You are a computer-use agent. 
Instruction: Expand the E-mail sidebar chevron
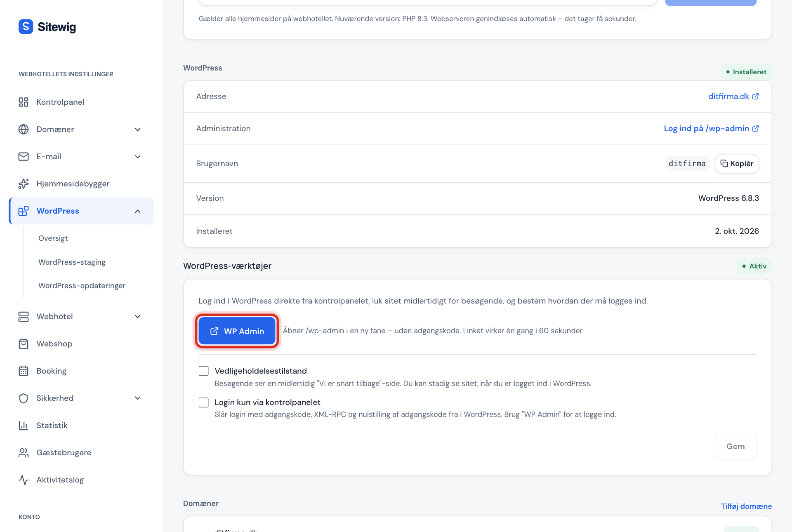click(x=138, y=156)
